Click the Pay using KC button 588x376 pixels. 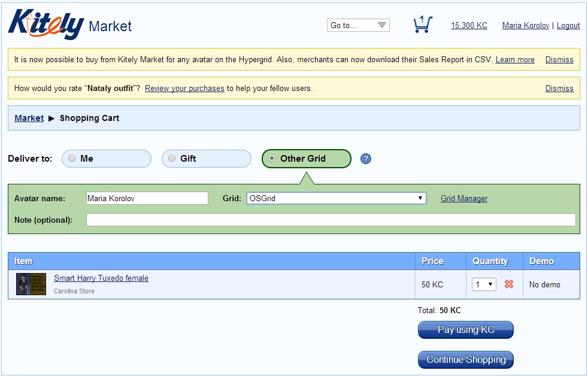click(465, 330)
